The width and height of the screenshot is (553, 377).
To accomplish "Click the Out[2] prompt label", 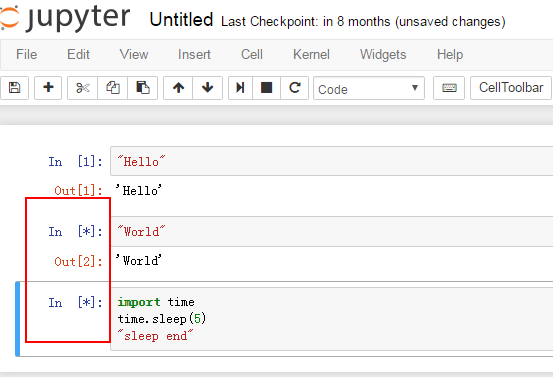I will click(78, 261).
